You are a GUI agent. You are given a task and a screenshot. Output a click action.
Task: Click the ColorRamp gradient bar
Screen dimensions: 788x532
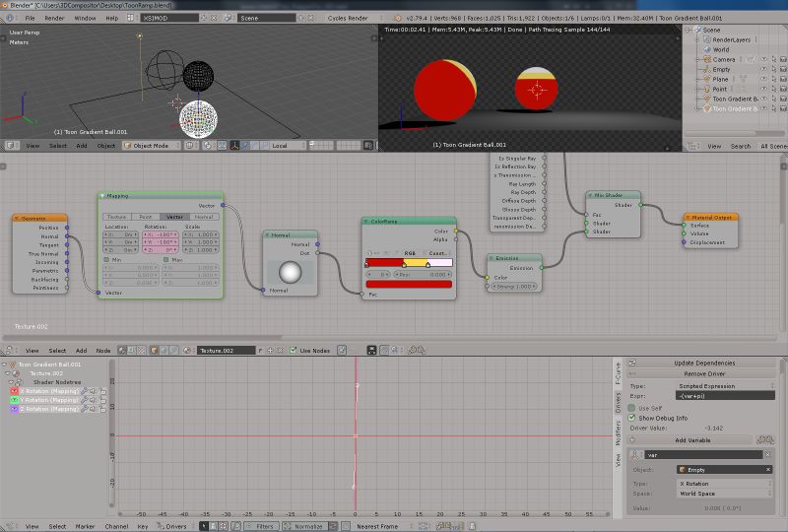point(409,262)
